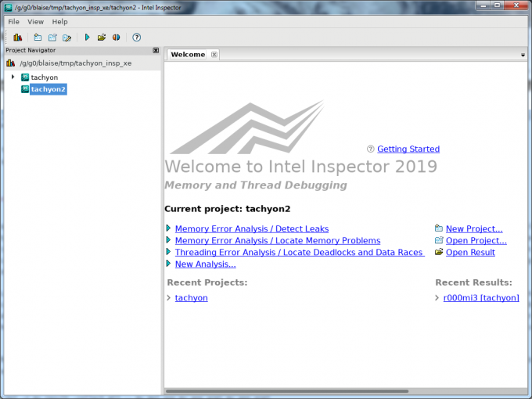Screen dimensions: 532x399
Task: Click the tachyon project icon in navigator
Action: (x=25, y=77)
